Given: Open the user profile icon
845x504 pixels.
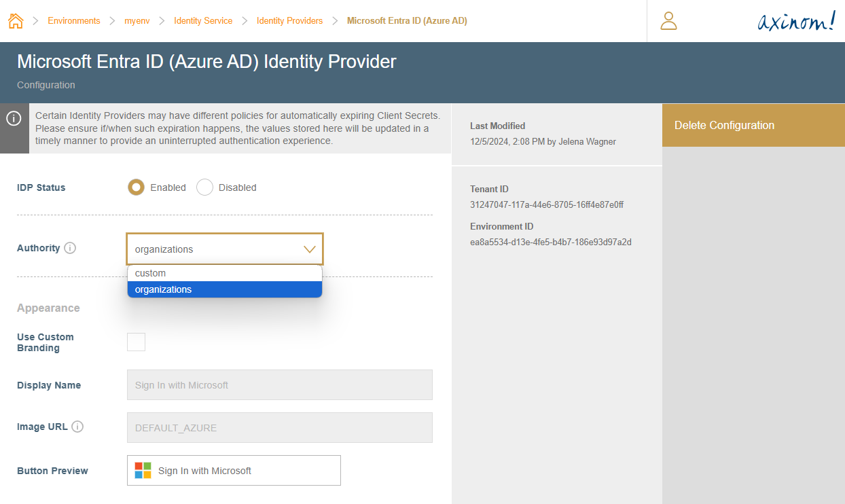Looking at the screenshot, I should click(669, 21).
